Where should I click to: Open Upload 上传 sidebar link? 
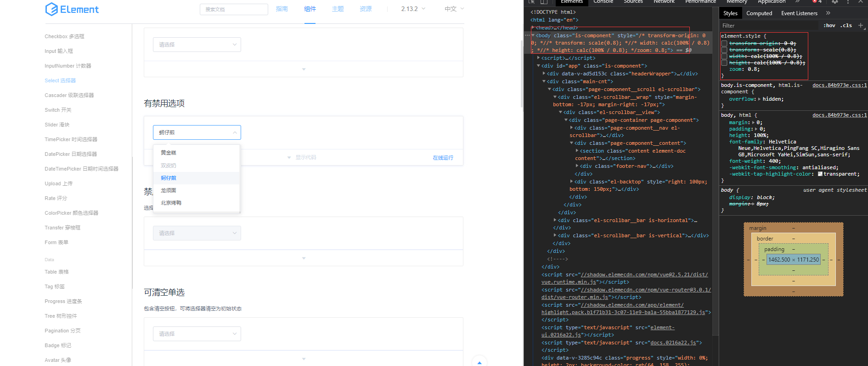coord(58,183)
